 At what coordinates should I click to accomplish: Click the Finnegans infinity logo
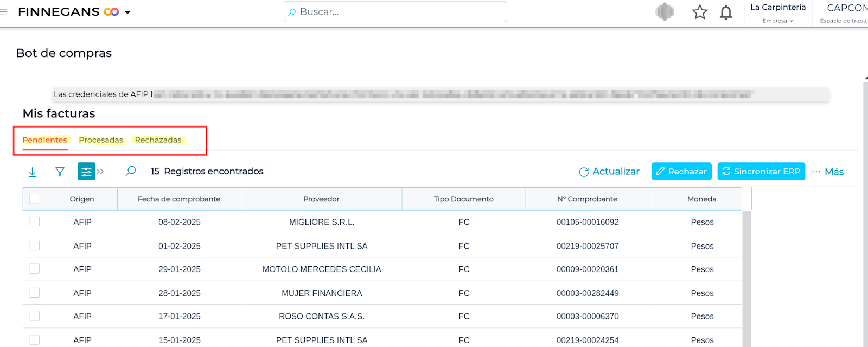click(x=111, y=11)
